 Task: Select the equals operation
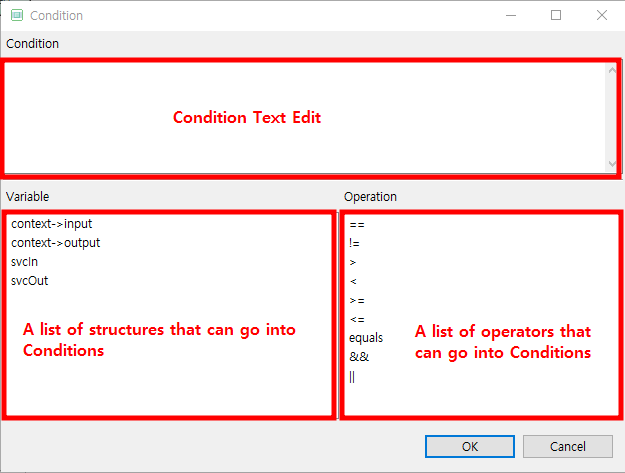[x=366, y=338]
